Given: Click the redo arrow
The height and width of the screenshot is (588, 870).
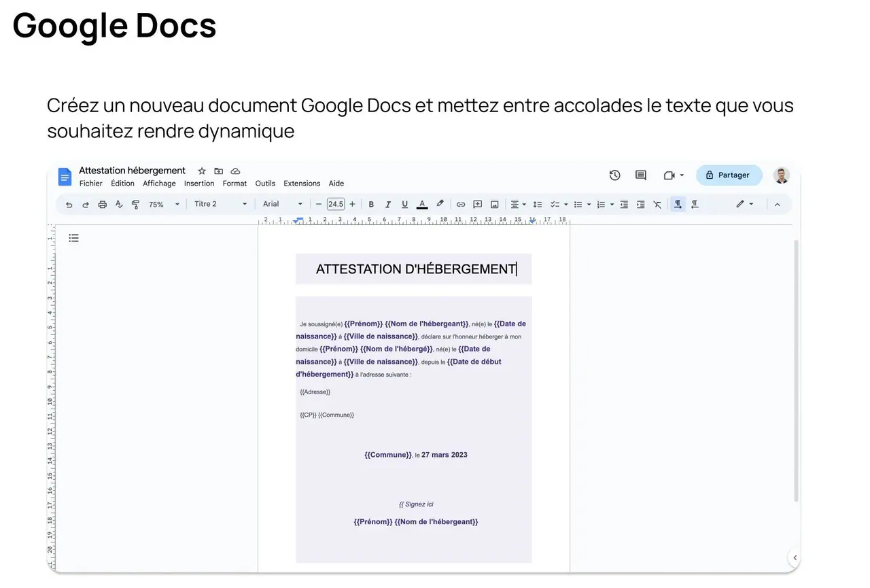Looking at the screenshot, I should pyautogui.click(x=86, y=204).
